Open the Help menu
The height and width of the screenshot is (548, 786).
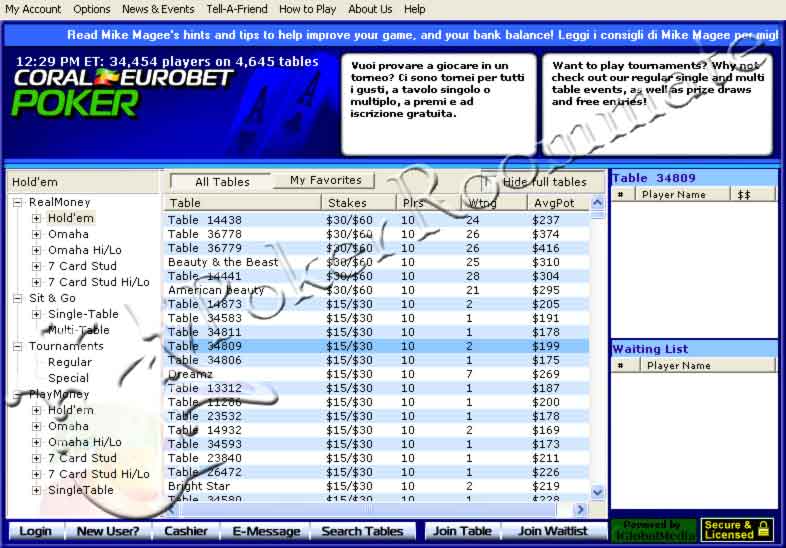[x=415, y=9]
